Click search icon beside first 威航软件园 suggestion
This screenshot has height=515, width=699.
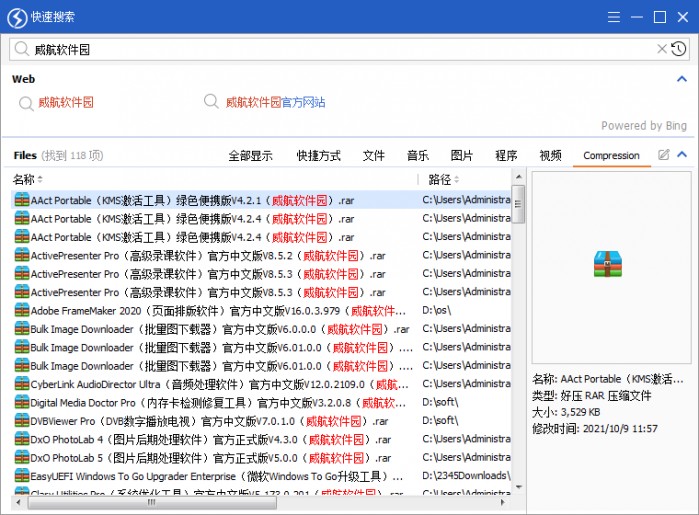tap(26, 103)
